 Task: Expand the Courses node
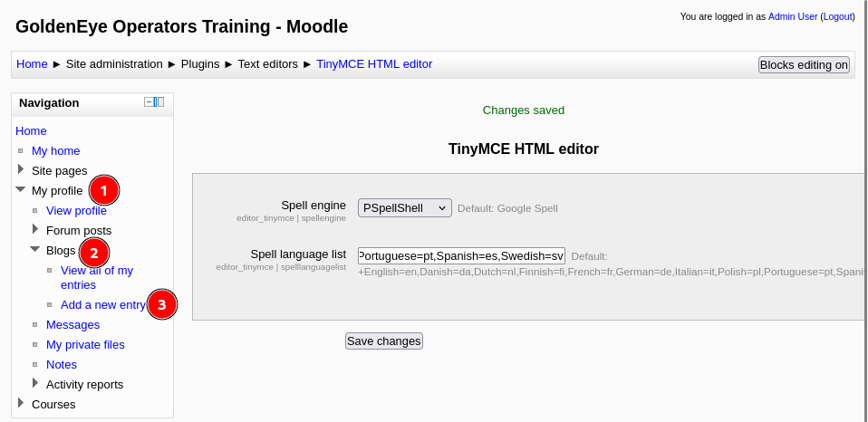[x=21, y=403]
